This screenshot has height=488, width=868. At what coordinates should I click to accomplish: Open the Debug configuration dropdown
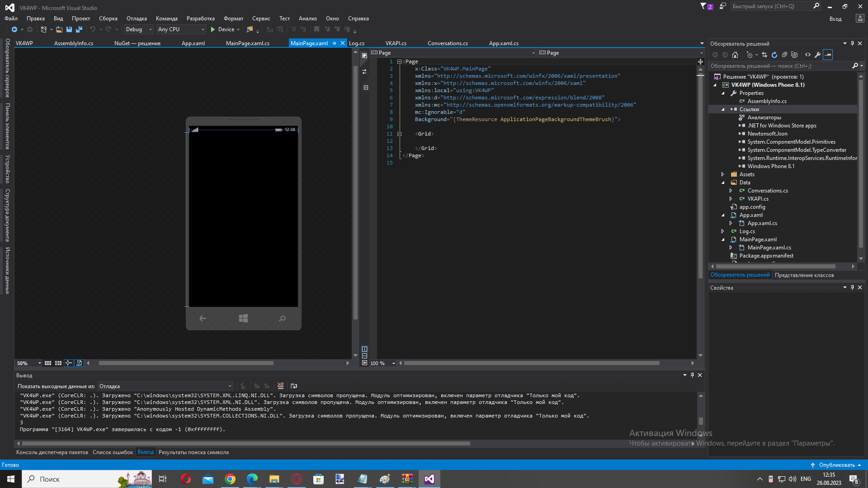point(150,29)
